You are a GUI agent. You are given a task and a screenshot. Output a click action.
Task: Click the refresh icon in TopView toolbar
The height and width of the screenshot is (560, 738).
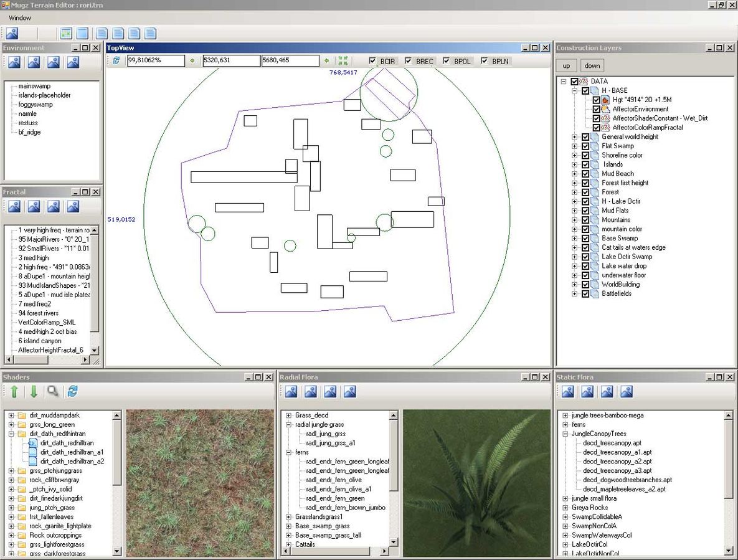[116, 60]
